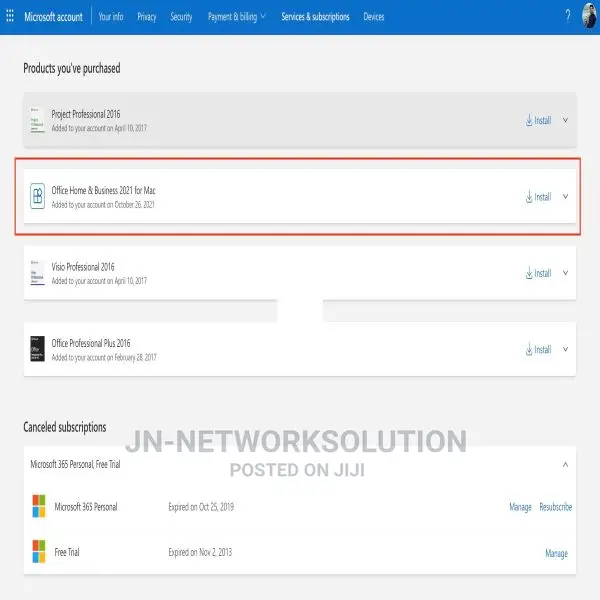Click the Office Professional Plus 2016 icon

pos(38,349)
